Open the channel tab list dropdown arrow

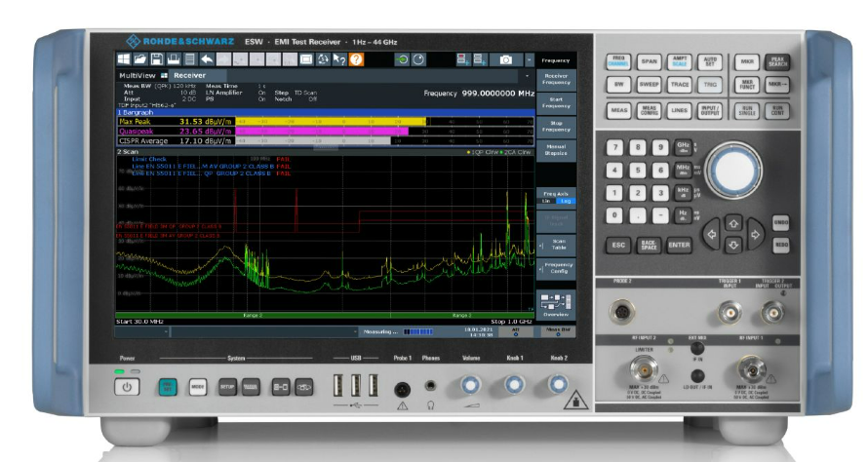coord(528,75)
